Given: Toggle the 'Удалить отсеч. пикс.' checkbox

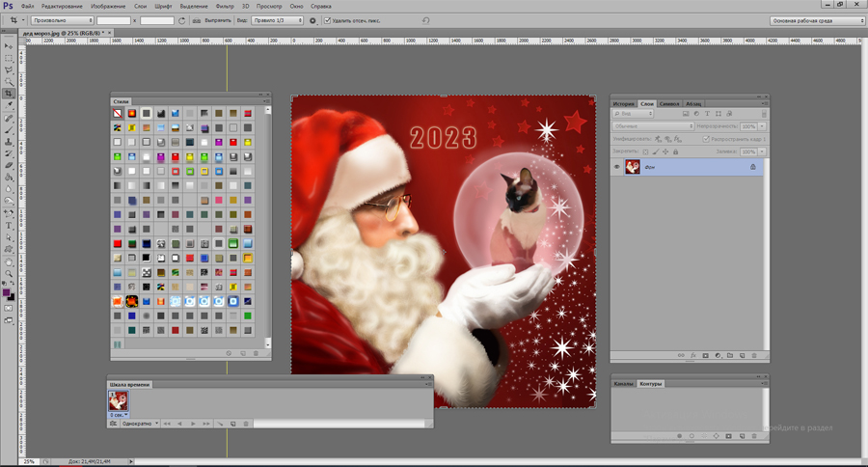Looking at the screenshot, I should pyautogui.click(x=327, y=20).
